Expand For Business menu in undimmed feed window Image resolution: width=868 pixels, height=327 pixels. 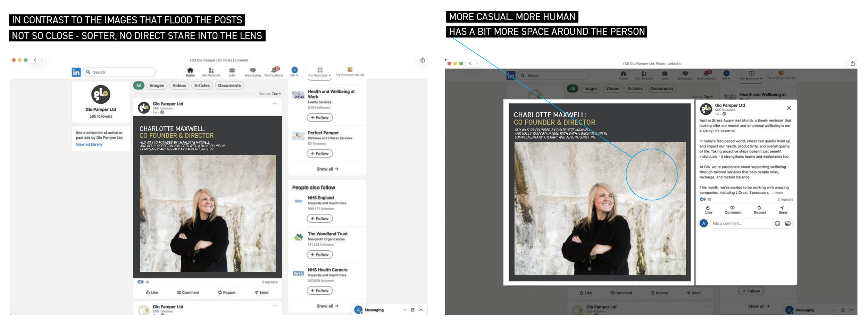(319, 72)
